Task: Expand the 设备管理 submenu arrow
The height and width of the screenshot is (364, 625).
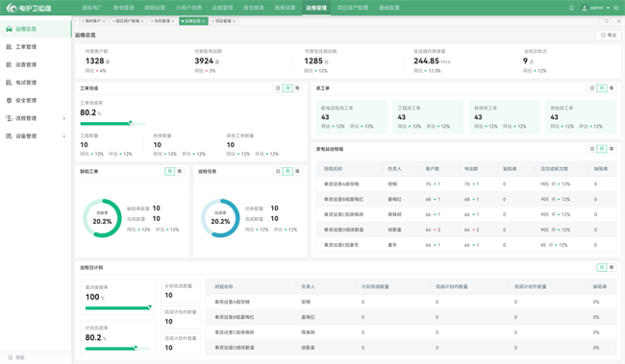Action: pos(64,136)
